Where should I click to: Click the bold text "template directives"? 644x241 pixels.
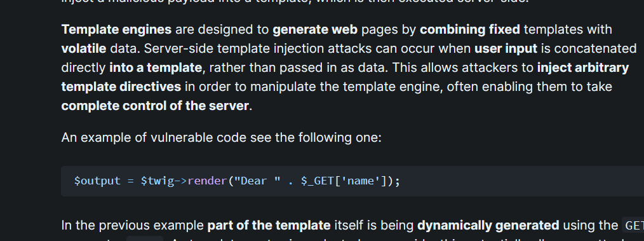click(121, 86)
